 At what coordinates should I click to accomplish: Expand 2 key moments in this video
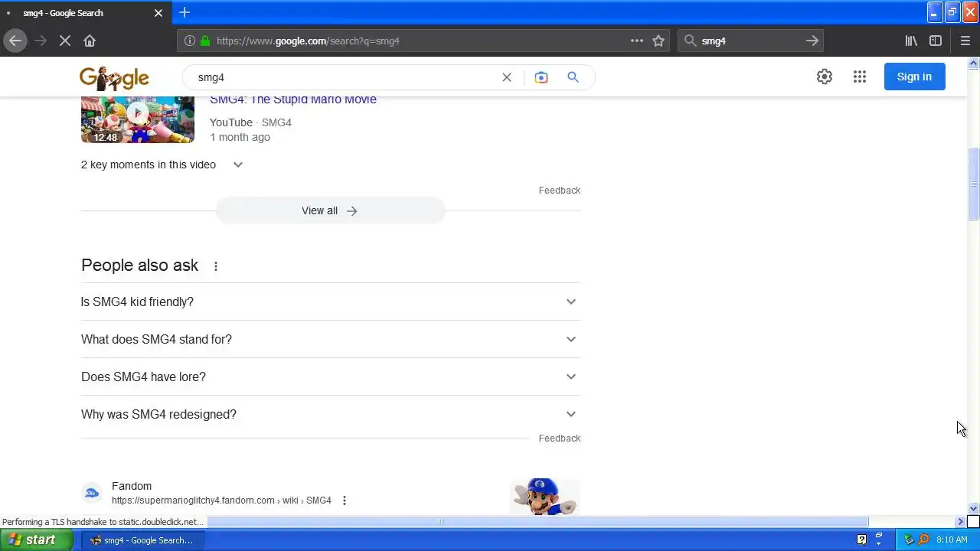(x=162, y=165)
